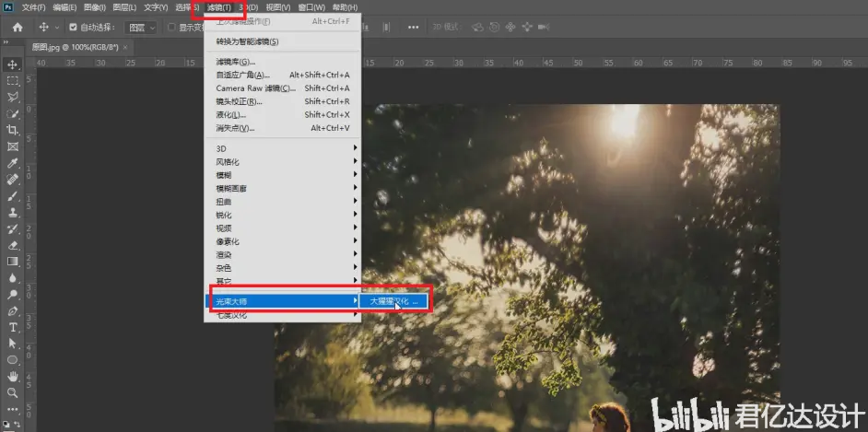The image size is (868, 432).
Task: Swap foreground and background colors
Action: click(x=18, y=425)
